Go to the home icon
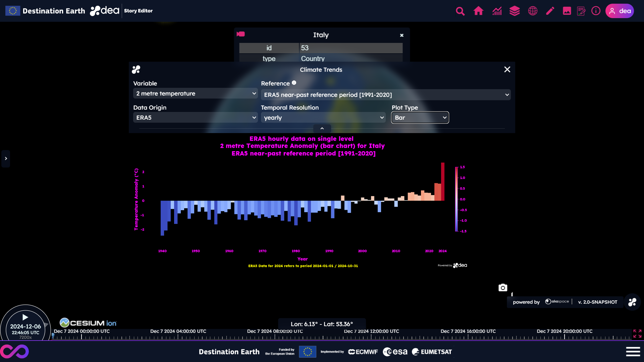Image resolution: width=644 pixels, height=362 pixels. coord(478,11)
